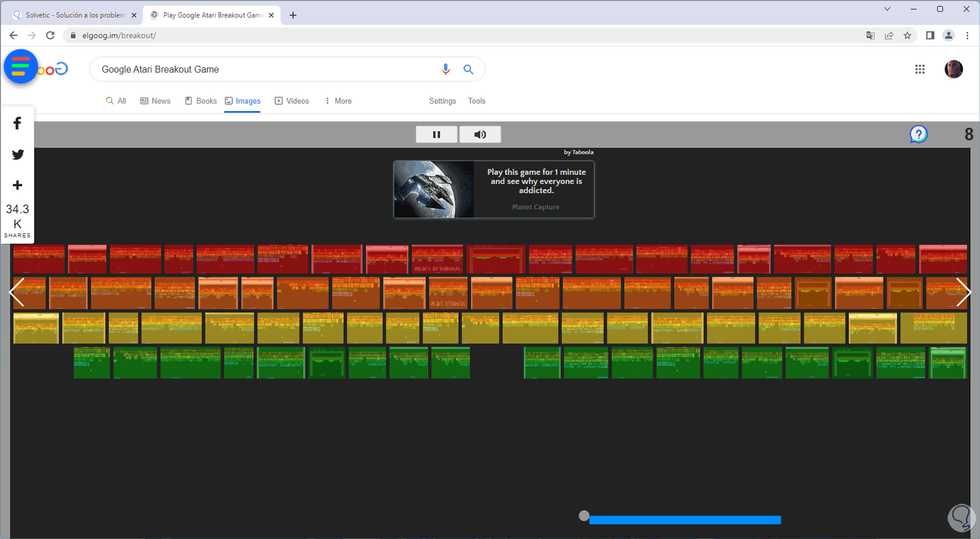Share the page on Twitter

coord(18,154)
